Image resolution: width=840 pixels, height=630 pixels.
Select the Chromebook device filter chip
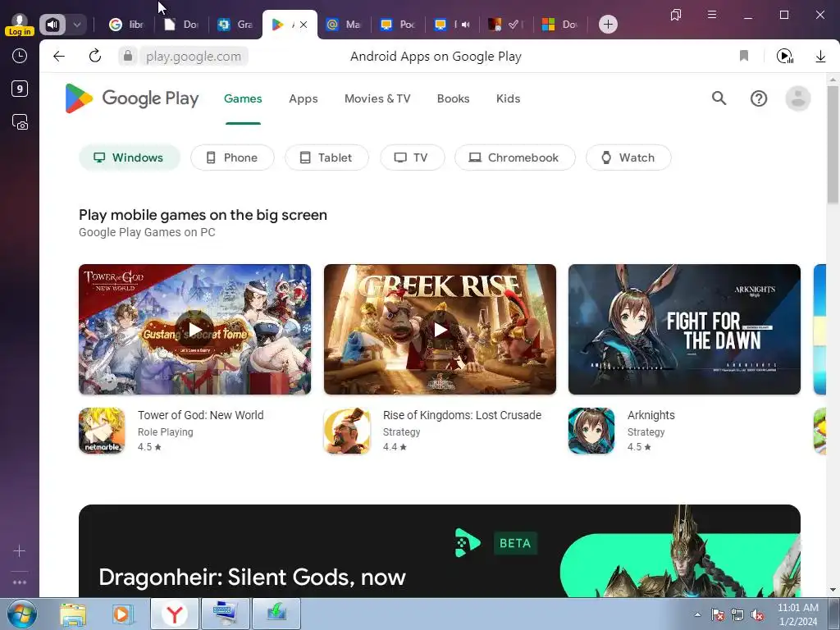coord(515,157)
